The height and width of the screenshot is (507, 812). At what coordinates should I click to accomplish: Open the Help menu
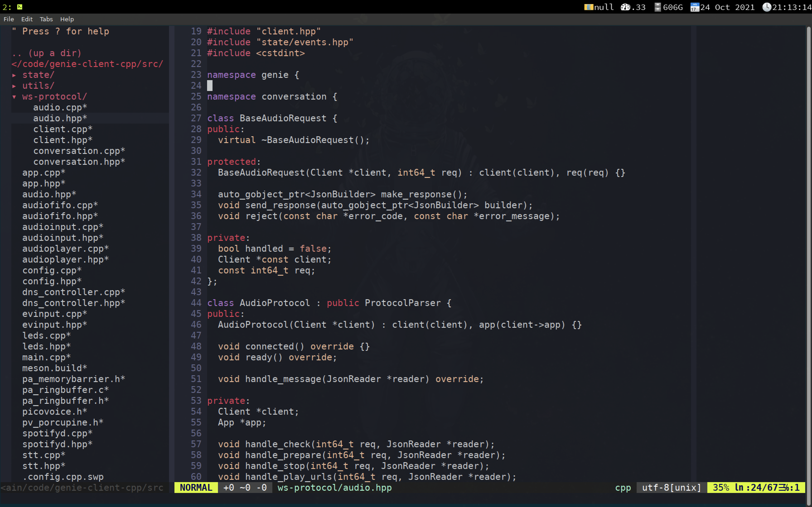click(x=67, y=19)
